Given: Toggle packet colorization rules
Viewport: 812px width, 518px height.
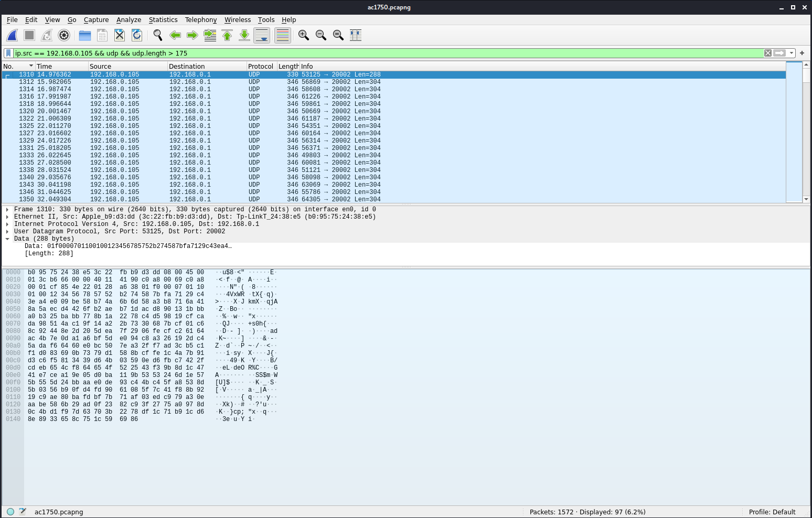Looking at the screenshot, I should 283,35.
